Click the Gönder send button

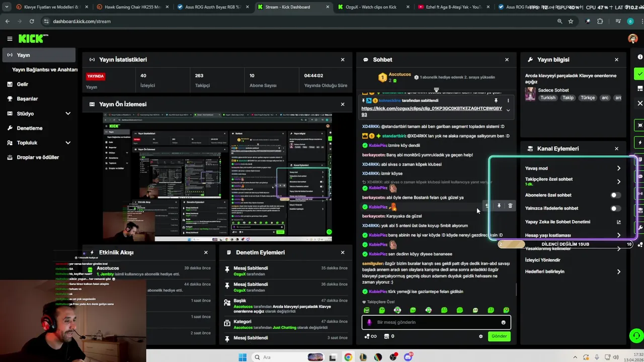click(499, 336)
